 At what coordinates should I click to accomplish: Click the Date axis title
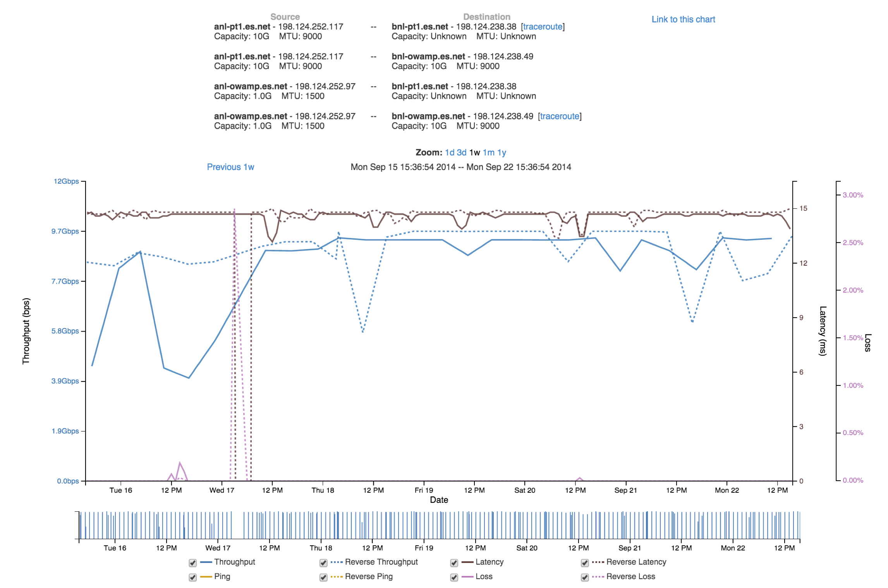coord(439,500)
